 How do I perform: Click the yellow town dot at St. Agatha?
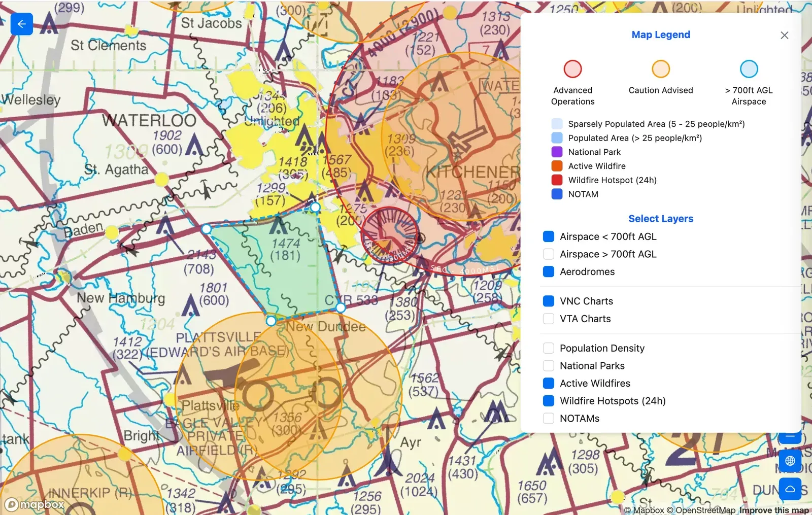[161, 179]
